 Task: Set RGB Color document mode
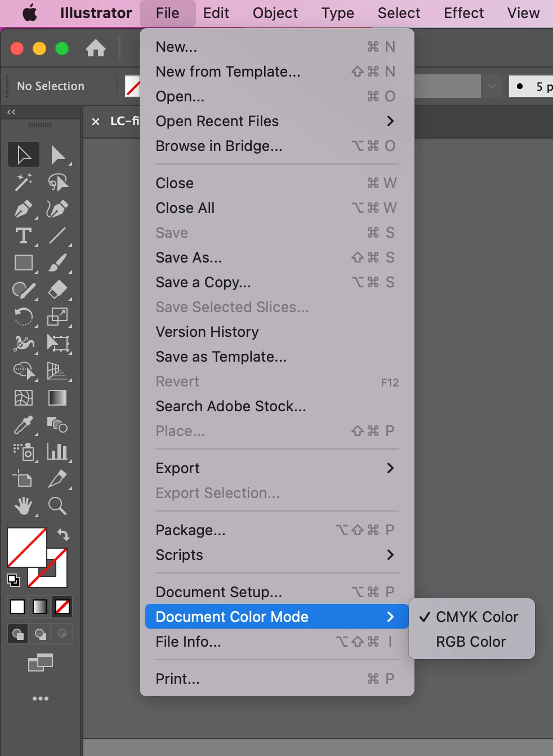[471, 642]
